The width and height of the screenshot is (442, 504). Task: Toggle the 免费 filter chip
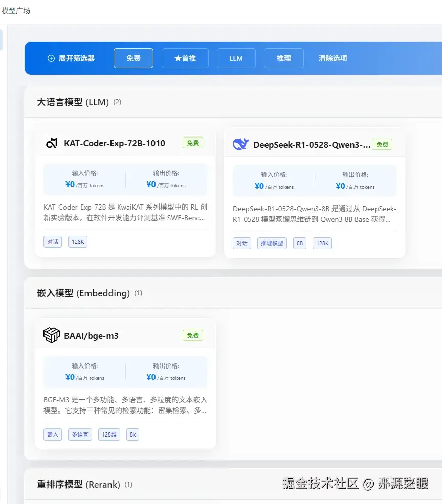point(134,58)
